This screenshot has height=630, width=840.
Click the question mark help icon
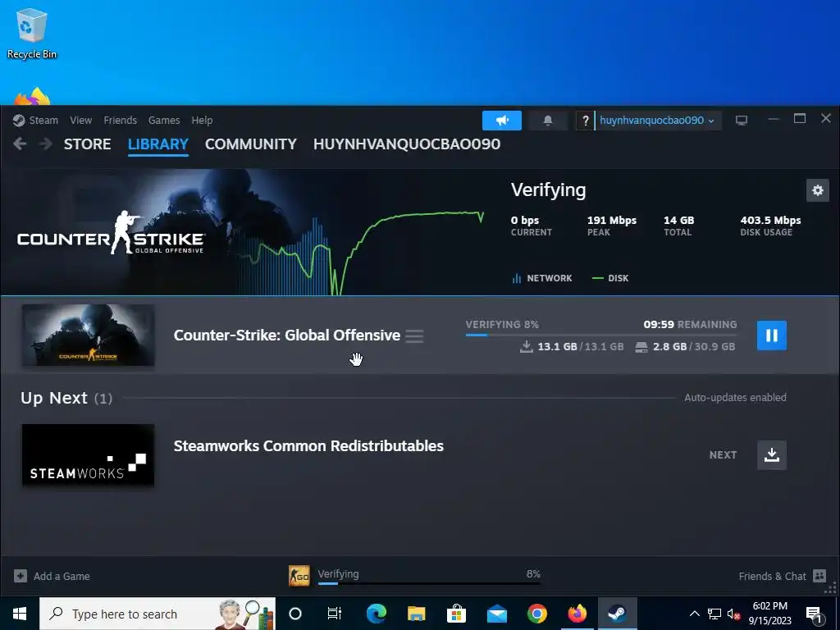585,121
